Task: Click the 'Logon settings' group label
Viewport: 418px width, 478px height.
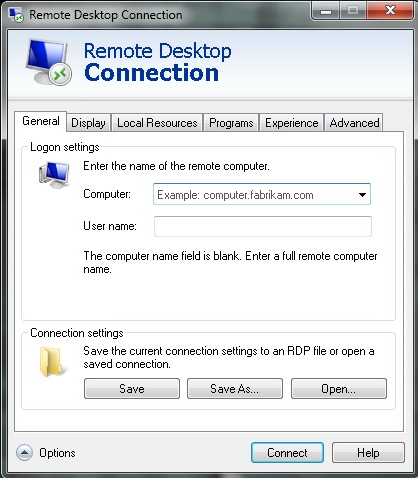Action: (65, 147)
